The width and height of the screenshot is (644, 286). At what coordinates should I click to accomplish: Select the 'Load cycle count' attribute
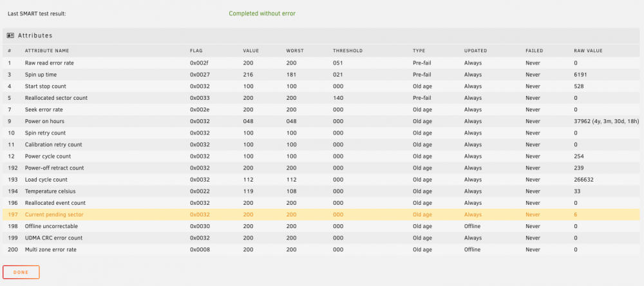(x=46, y=180)
